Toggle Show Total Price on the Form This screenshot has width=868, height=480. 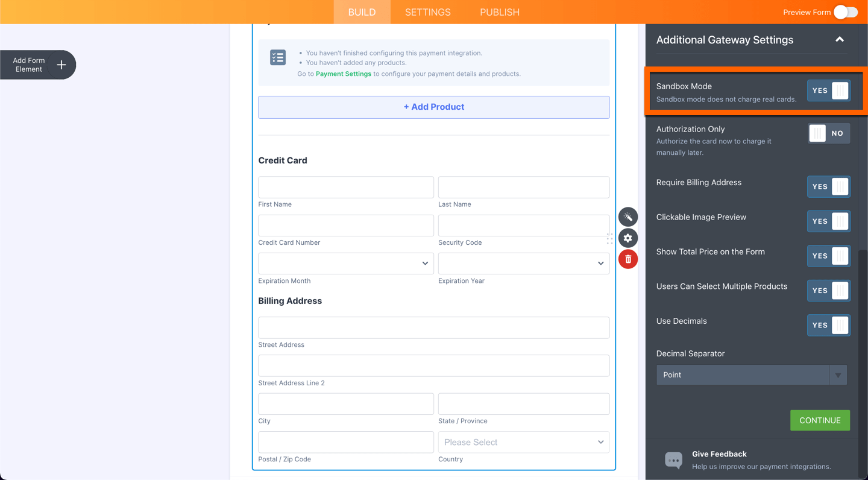pos(829,256)
